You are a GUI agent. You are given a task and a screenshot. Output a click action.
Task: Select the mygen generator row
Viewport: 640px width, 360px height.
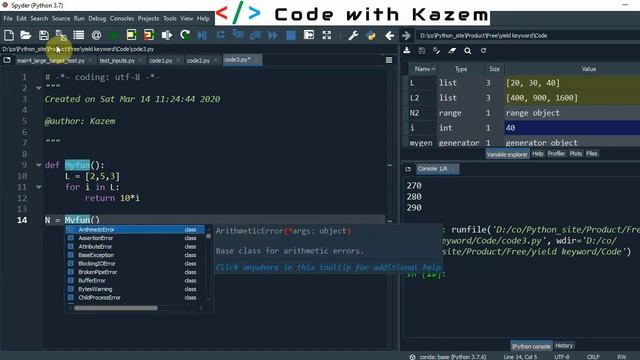[524, 142]
